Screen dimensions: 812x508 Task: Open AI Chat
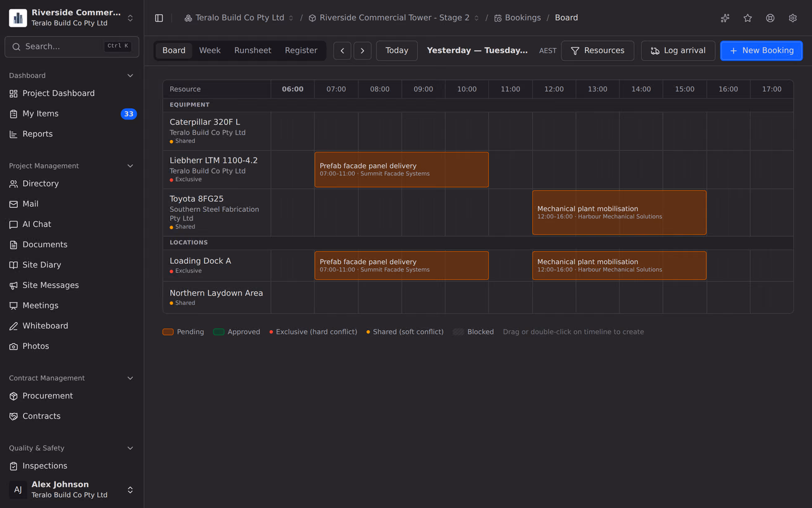(x=72, y=224)
